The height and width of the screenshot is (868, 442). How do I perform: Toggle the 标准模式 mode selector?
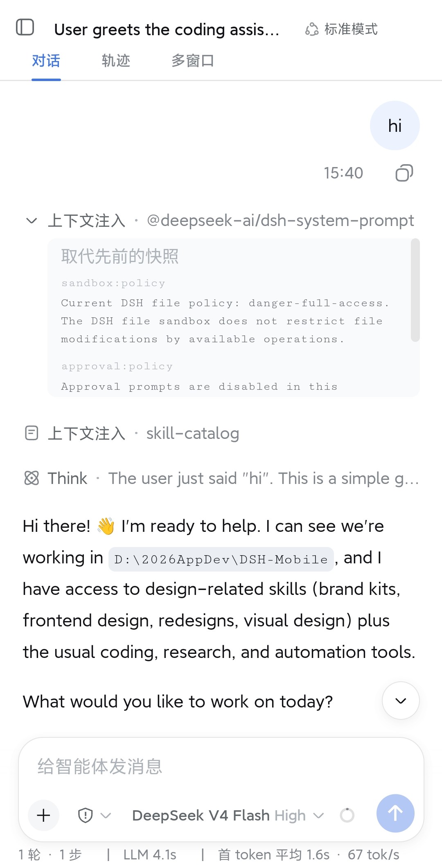pos(341,29)
